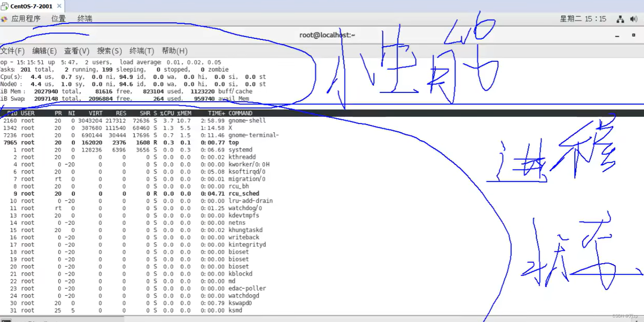Open the 帮助(H) menu
The height and width of the screenshot is (322, 644).
[175, 51]
